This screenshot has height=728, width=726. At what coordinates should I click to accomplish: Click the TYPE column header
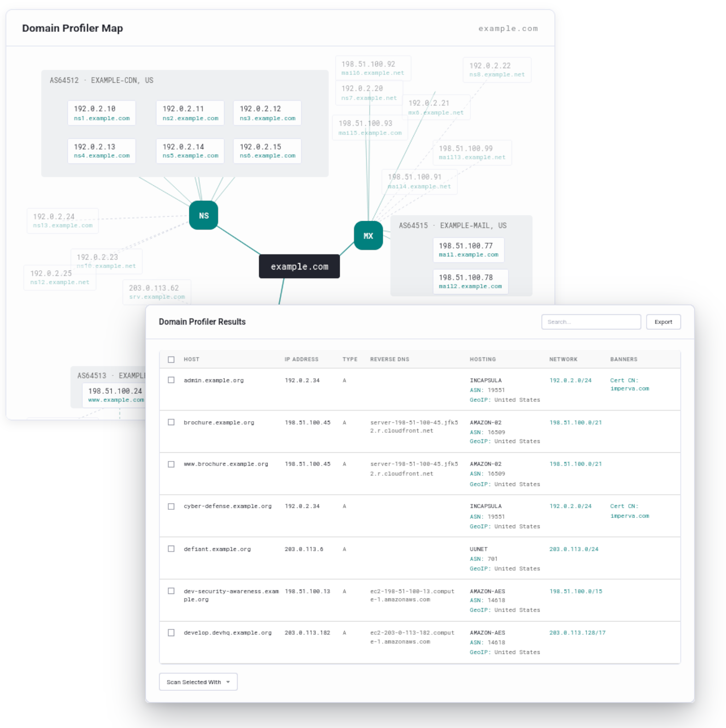[350, 359]
